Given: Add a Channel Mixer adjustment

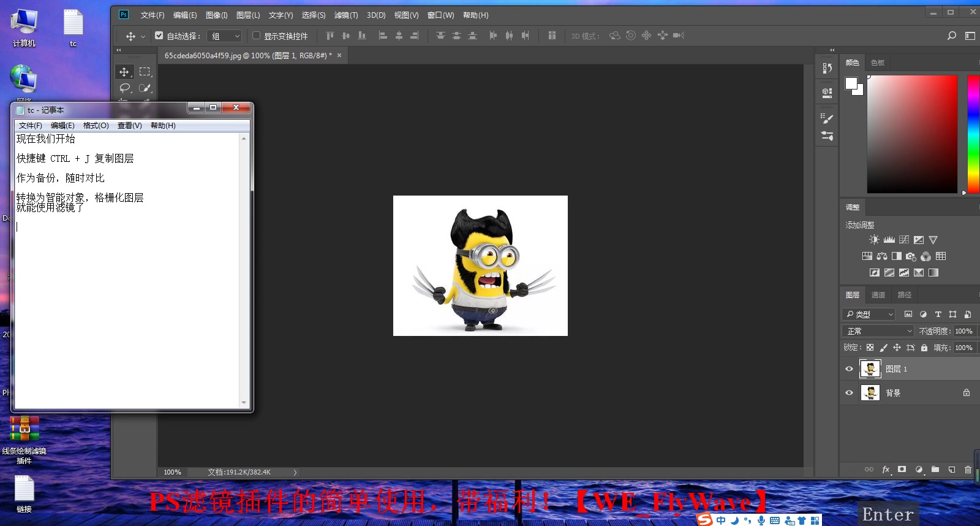Looking at the screenshot, I should click(x=925, y=256).
